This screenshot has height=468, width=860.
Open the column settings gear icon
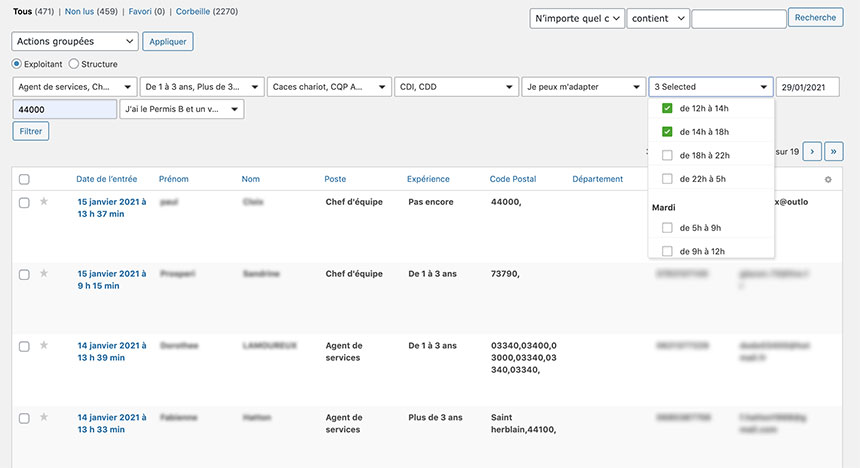pos(828,179)
